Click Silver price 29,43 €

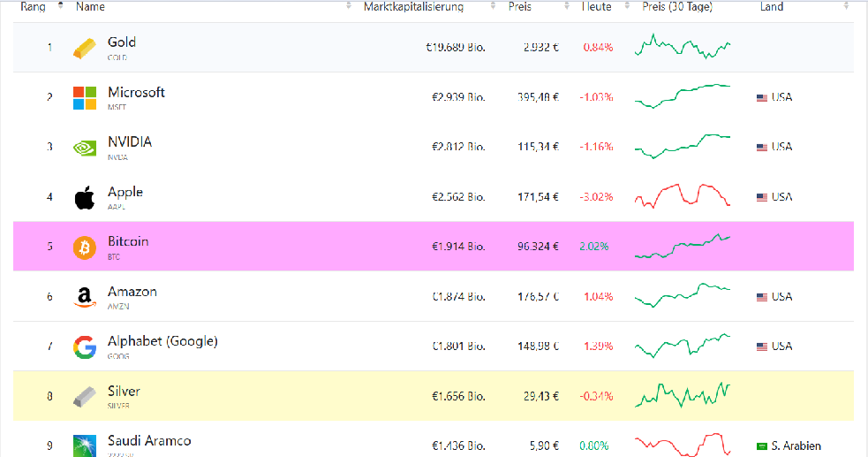click(x=540, y=397)
